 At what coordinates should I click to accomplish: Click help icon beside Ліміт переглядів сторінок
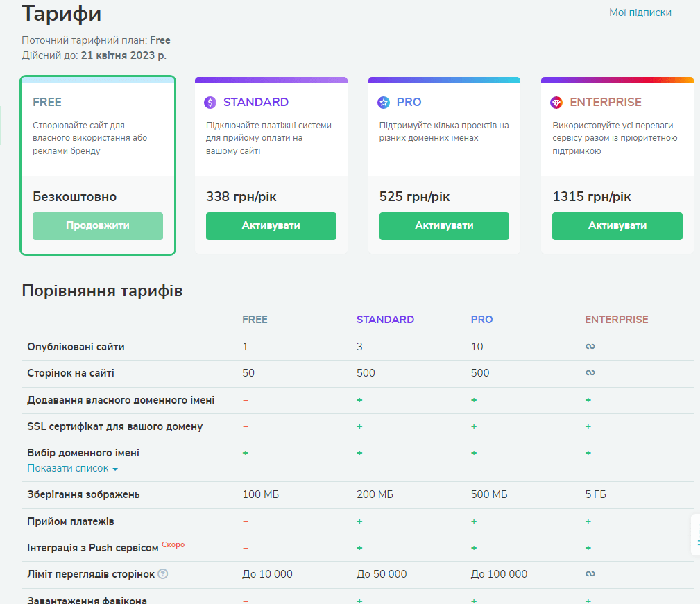coord(162,574)
